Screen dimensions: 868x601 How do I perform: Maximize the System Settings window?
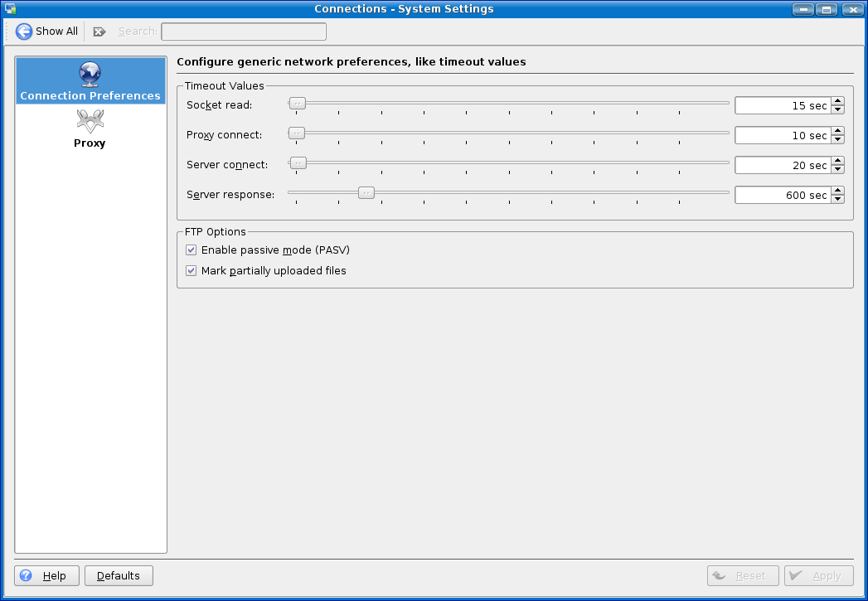(x=826, y=9)
